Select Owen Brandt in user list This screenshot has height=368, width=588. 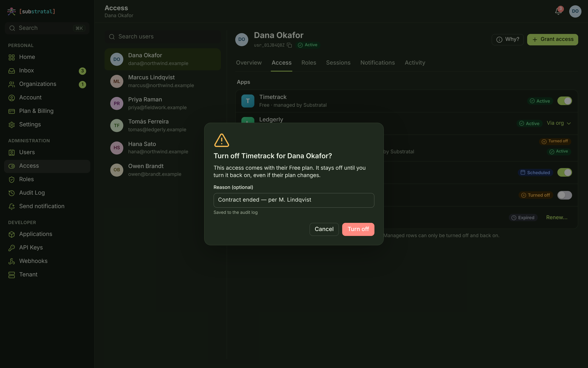pos(163,170)
